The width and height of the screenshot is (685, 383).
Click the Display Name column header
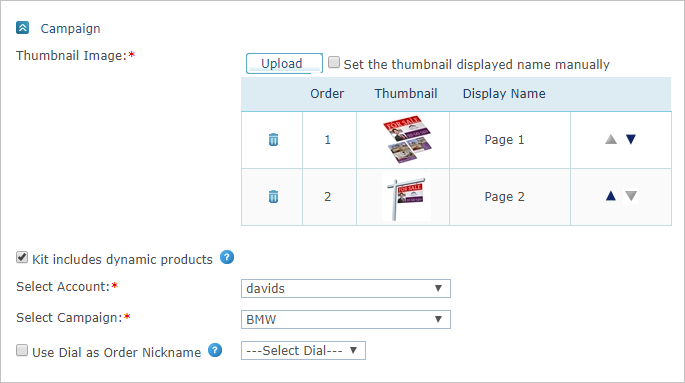click(x=504, y=94)
